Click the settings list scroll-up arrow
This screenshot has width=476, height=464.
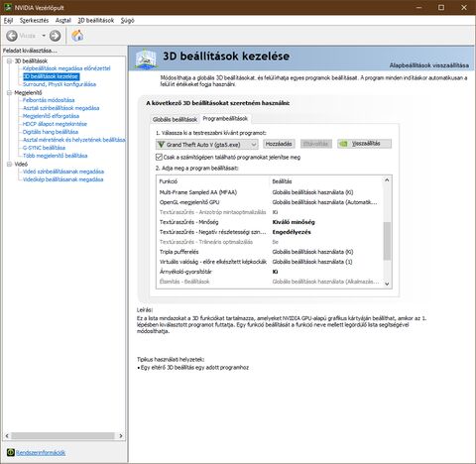[387, 180]
